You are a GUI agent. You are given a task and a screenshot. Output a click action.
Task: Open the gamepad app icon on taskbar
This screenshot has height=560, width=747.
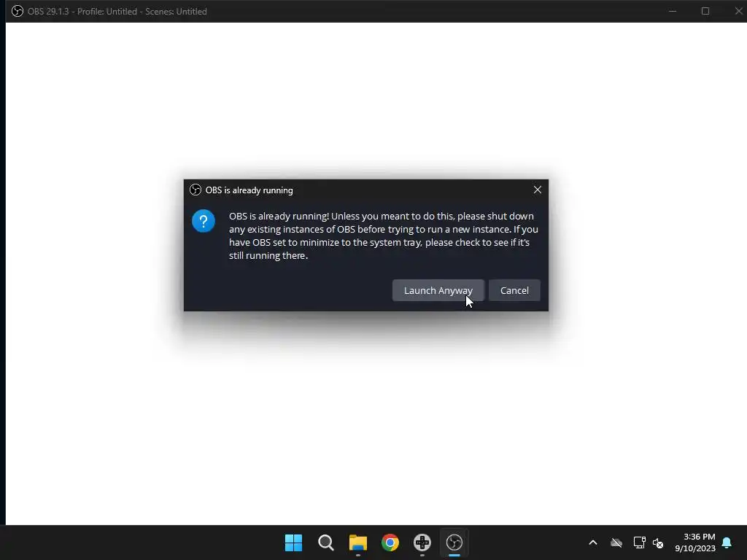tap(422, 542)
